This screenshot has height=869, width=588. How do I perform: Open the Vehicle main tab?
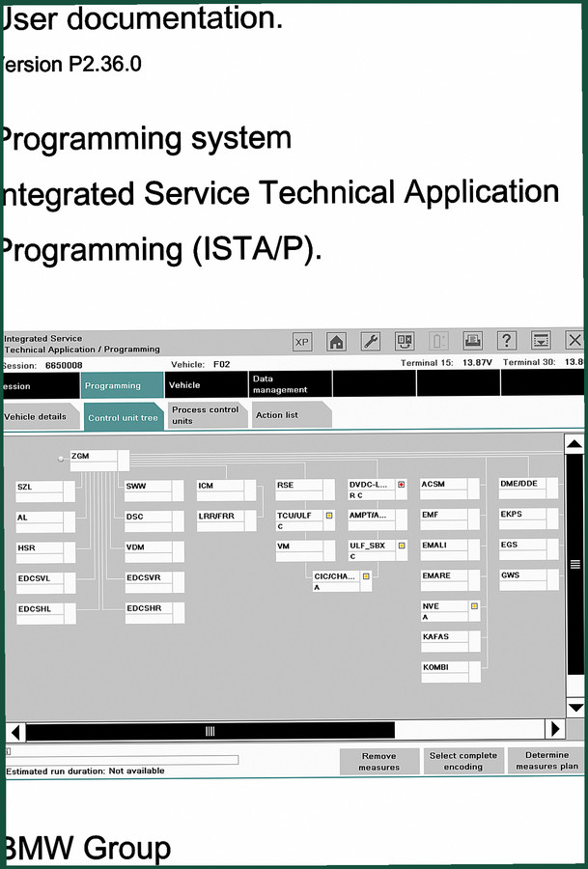(x=207, y=384)
